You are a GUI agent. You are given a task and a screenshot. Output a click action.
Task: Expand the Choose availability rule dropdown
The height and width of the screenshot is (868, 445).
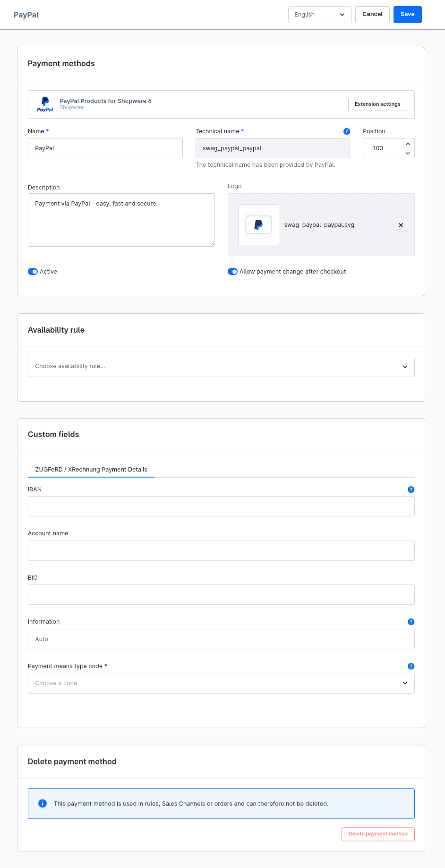221,367
